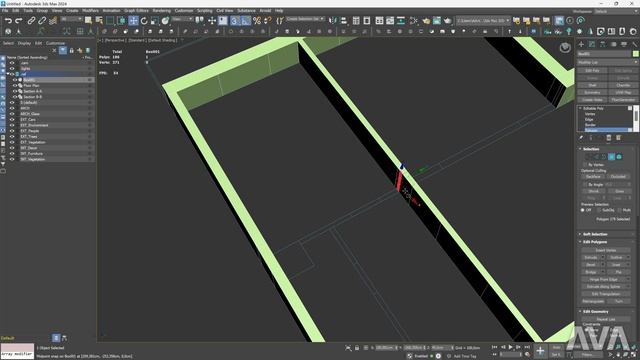Screen dimensions: 640x360
Task: Open the Utilities tab wrench icon
Action: pyautogui.click(x=634, y=44)
